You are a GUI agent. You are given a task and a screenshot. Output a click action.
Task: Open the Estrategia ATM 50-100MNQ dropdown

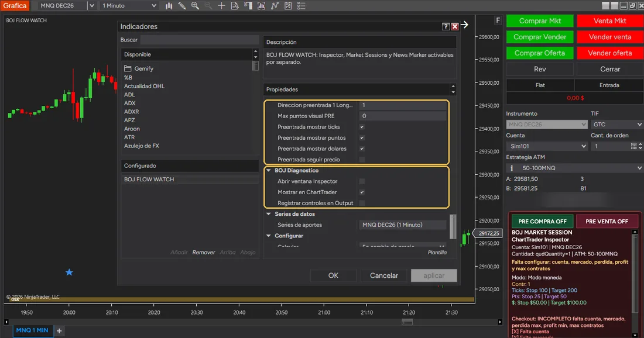[x=574, y=168]
